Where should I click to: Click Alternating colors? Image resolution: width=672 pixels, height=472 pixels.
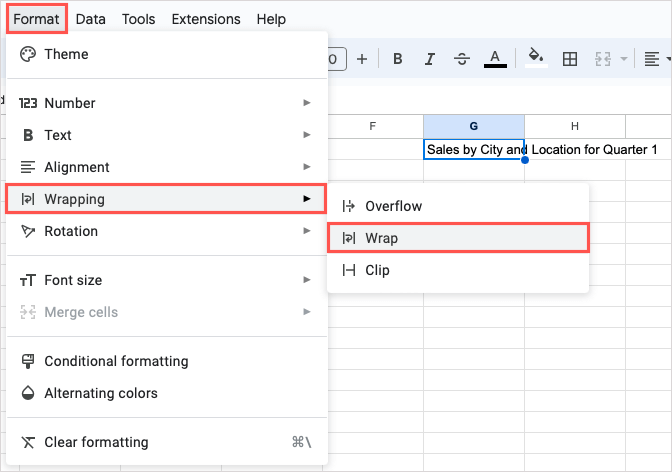100,393
